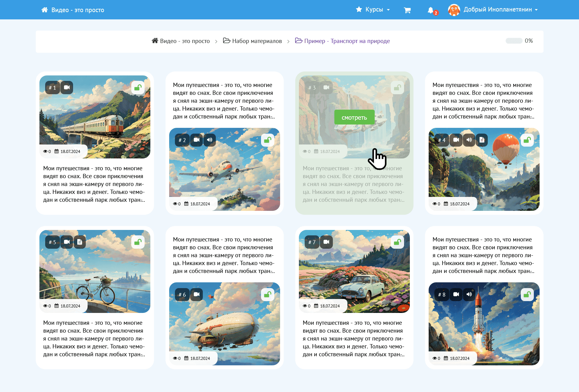This screenshot has height=392, width=579.
Task: Toggle the green unlock icon on card #1
Action: (x=138, y=88)
